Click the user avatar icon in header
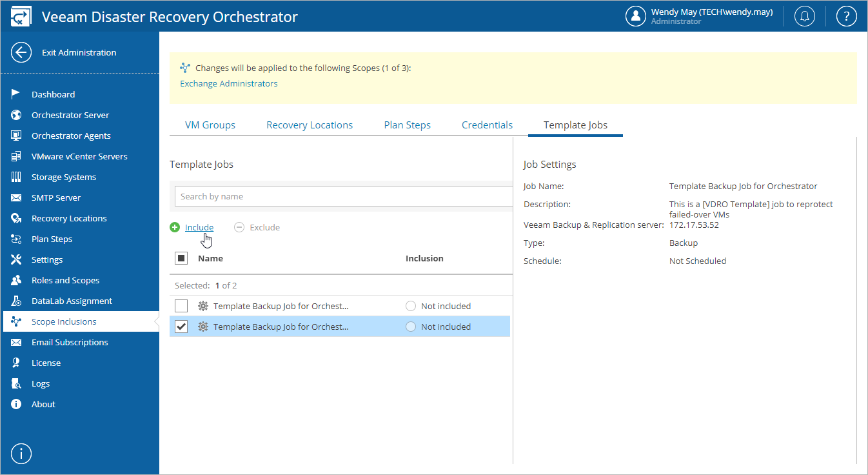This screenshot has height=475, width=868. (636, 16)
